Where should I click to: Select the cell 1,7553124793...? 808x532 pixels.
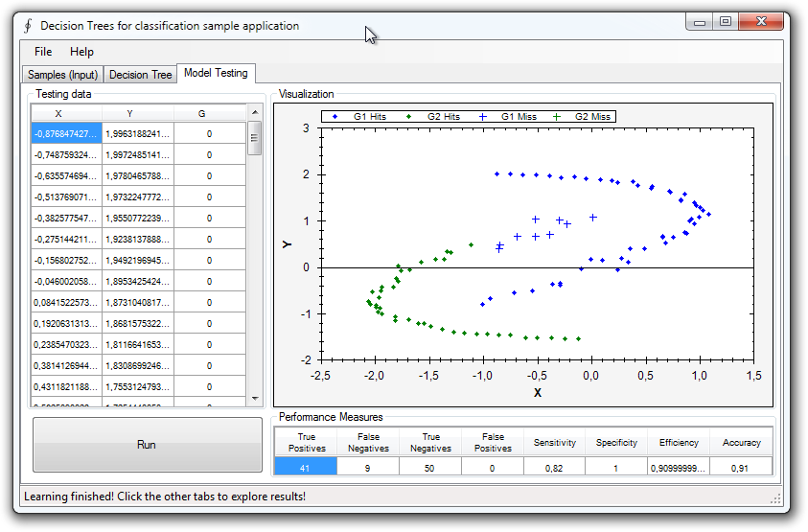pyautogui.click(x=138, y=387)
